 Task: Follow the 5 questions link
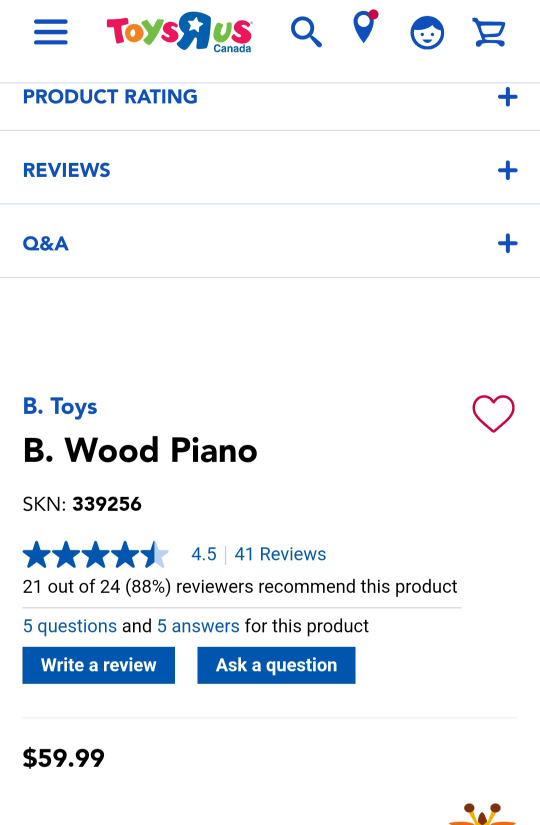69,626
